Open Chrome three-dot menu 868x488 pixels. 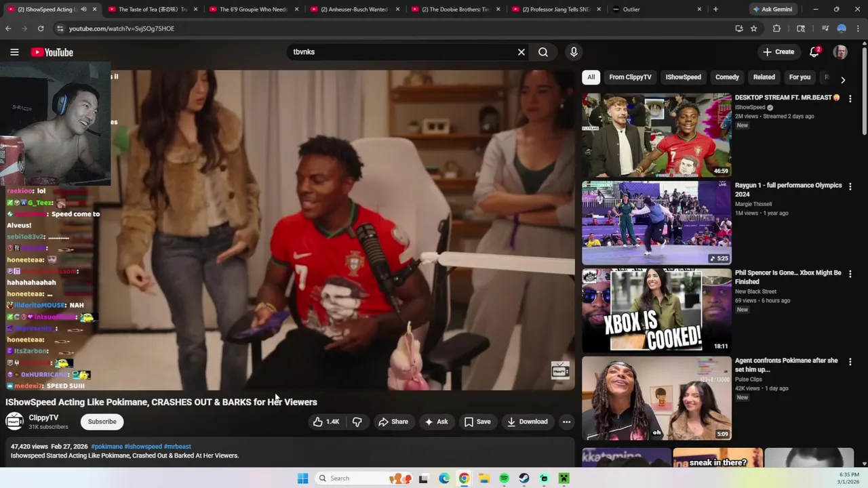point(859,28)
